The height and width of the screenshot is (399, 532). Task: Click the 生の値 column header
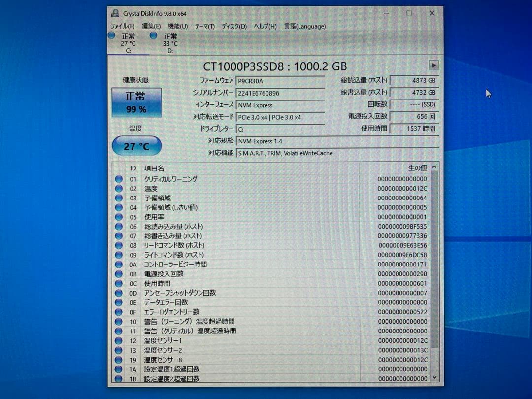pos(395,168)
